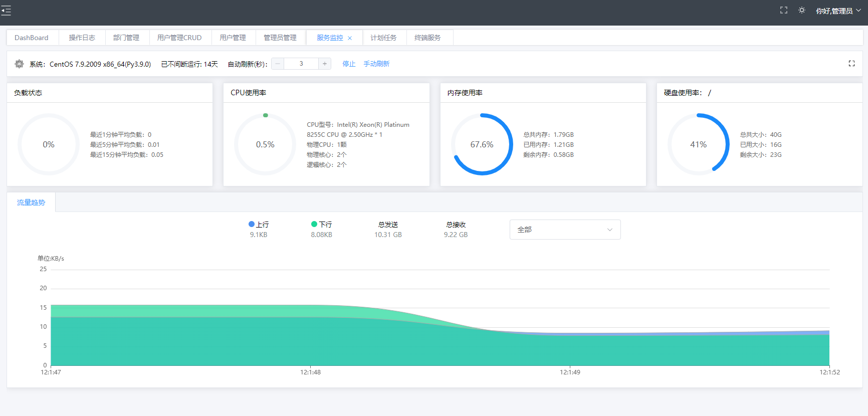This screenshot has height=416, width=868.
Task: Open the 用户管理 tab
Action: tap(233, 38)
